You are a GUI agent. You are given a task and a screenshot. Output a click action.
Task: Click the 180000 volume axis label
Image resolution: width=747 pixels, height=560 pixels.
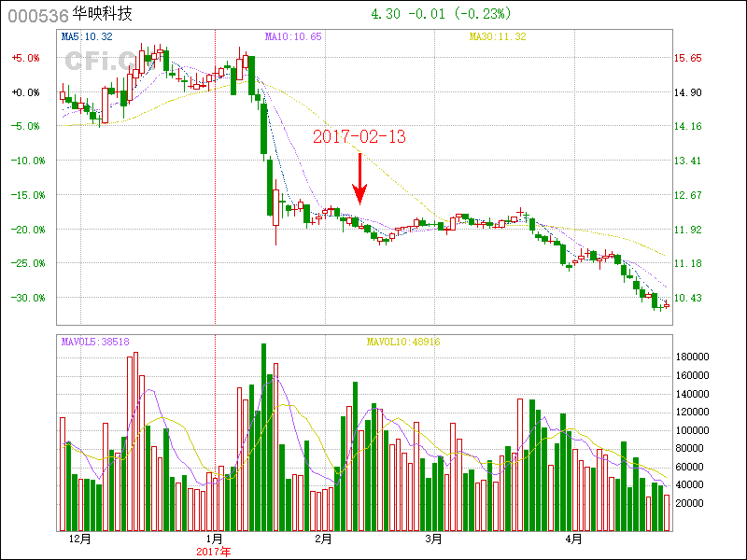pos(693,357)
